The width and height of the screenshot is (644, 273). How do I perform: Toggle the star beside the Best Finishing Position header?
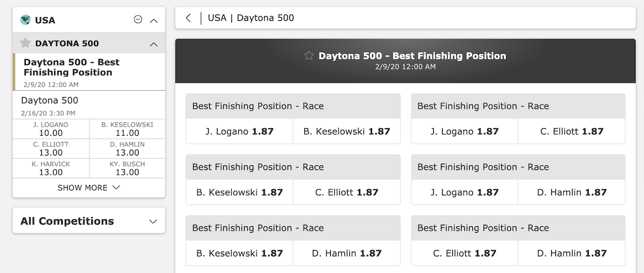point(309,55)
